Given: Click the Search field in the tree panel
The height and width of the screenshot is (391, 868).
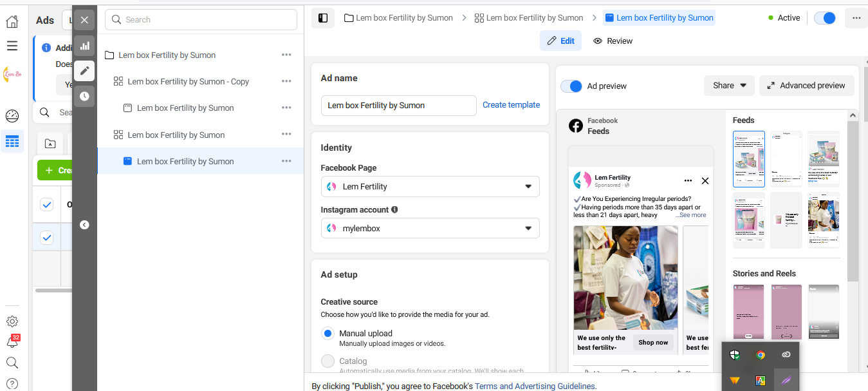Looking at the screenshot, I should 201,19.
